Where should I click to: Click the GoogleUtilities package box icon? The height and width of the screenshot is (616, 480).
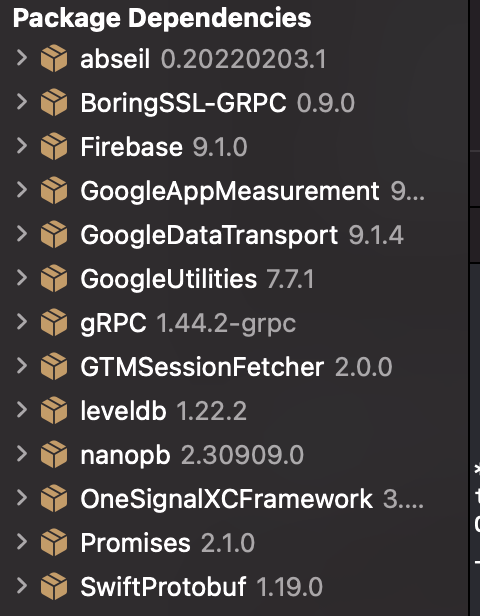click(x=54, y=279)
